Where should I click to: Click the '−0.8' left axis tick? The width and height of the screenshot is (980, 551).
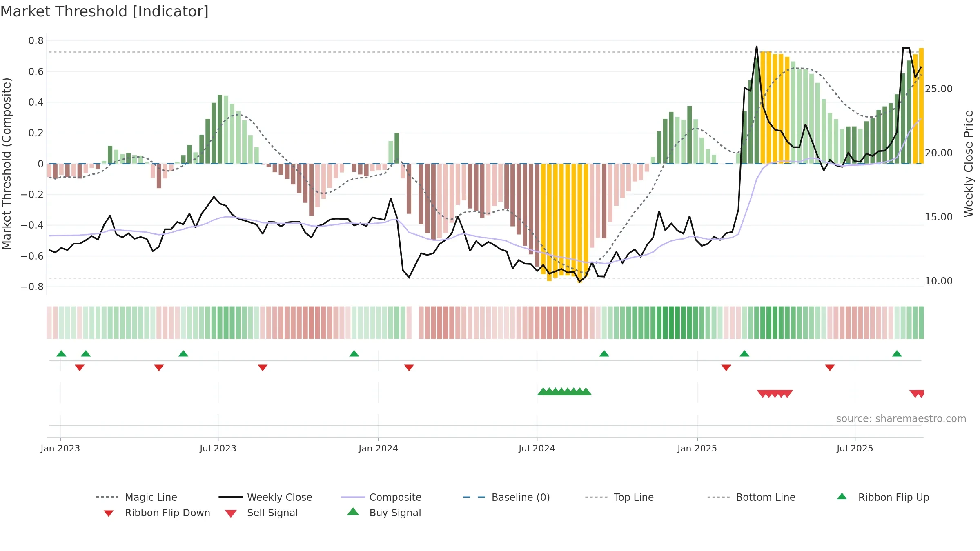(x=32, y=287)
